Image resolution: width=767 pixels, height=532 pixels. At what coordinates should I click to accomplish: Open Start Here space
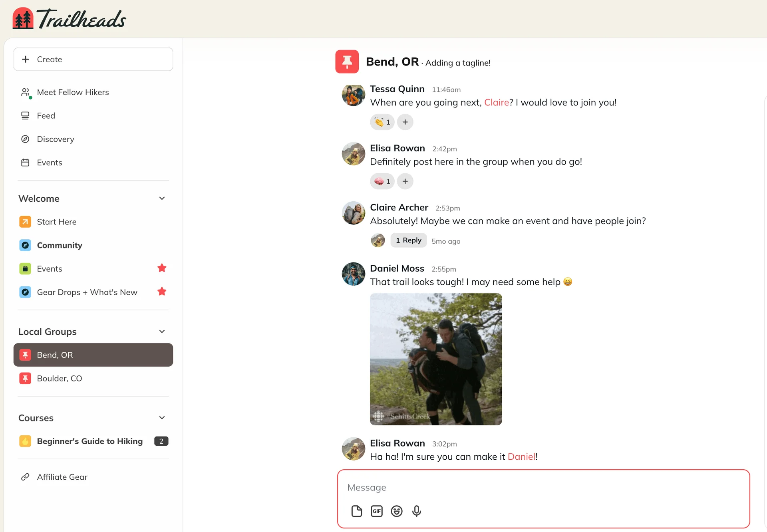[x=93, y=222]
